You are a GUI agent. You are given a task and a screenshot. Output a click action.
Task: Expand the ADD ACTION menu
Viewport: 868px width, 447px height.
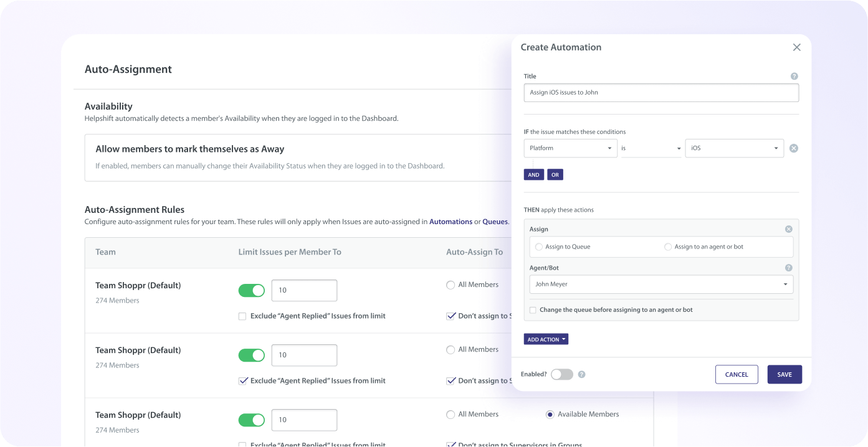coord(546,339)
